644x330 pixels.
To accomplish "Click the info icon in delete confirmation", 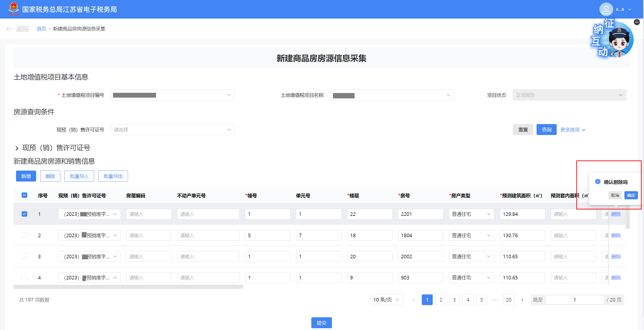I will pos(598,182).
